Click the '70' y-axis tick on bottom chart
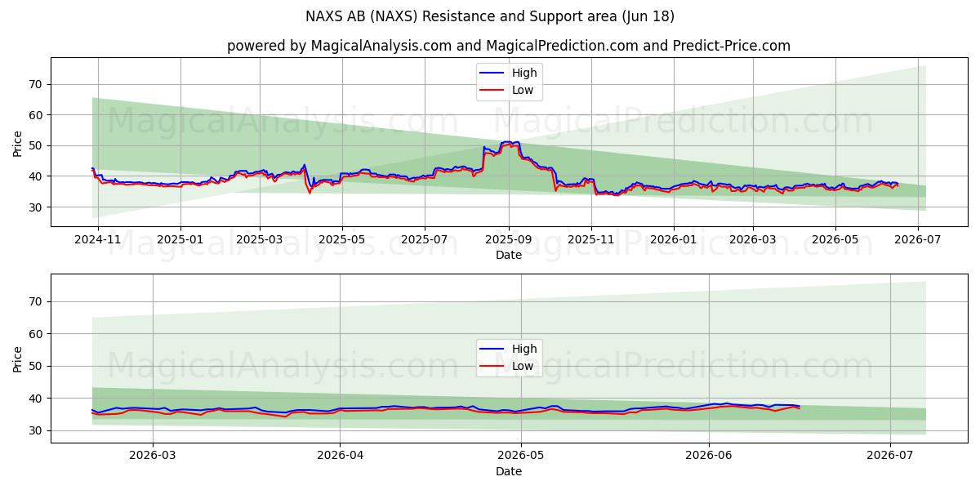The height and width of the screenshot is (490, 980). tap(37, 301)
